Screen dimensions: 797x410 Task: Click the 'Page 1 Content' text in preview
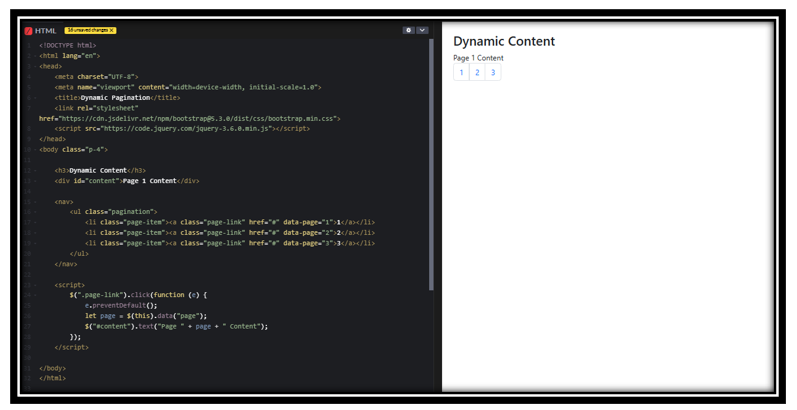pos(478,58)
